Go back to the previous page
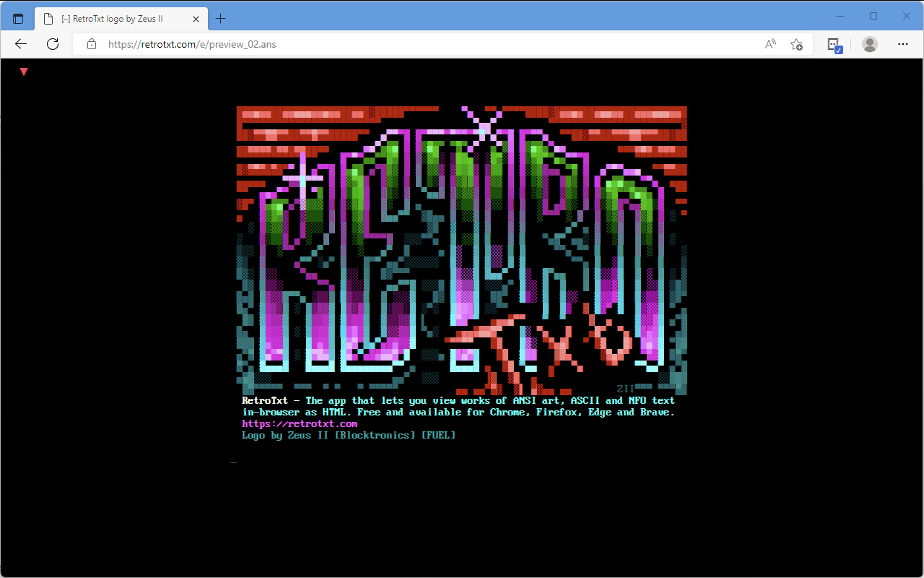 [20, 44]
